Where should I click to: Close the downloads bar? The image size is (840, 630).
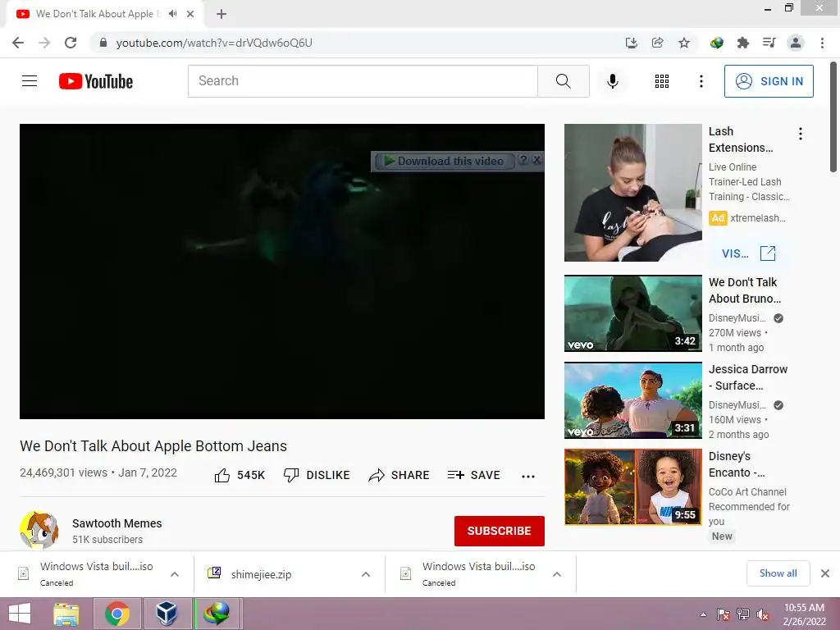pos(825,573)
